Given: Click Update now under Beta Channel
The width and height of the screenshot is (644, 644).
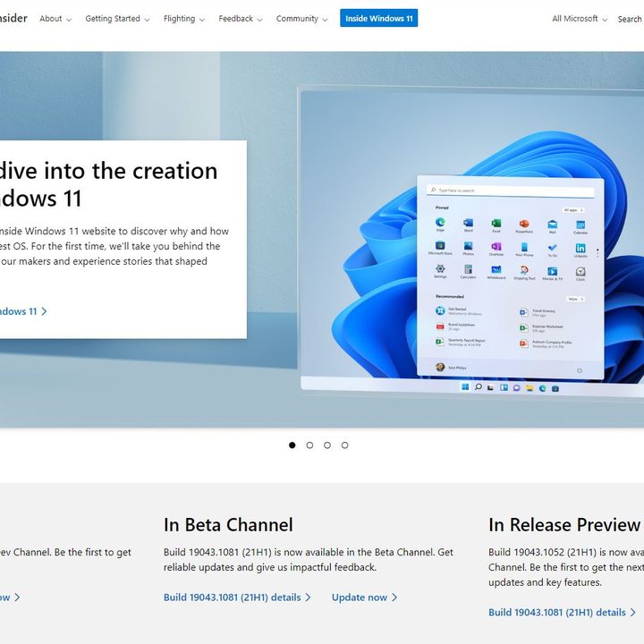Looking at the screenshot, I should 364,597.
